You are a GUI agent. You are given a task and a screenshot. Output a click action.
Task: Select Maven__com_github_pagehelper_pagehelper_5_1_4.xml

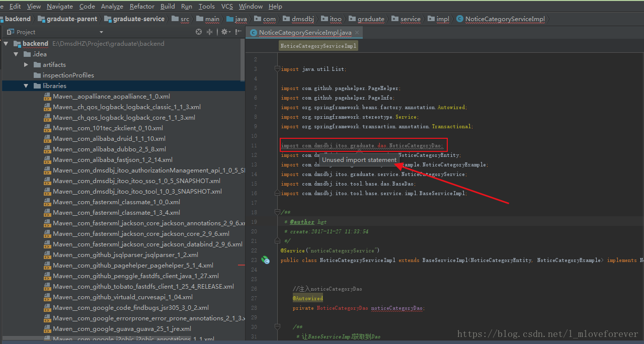133,266
